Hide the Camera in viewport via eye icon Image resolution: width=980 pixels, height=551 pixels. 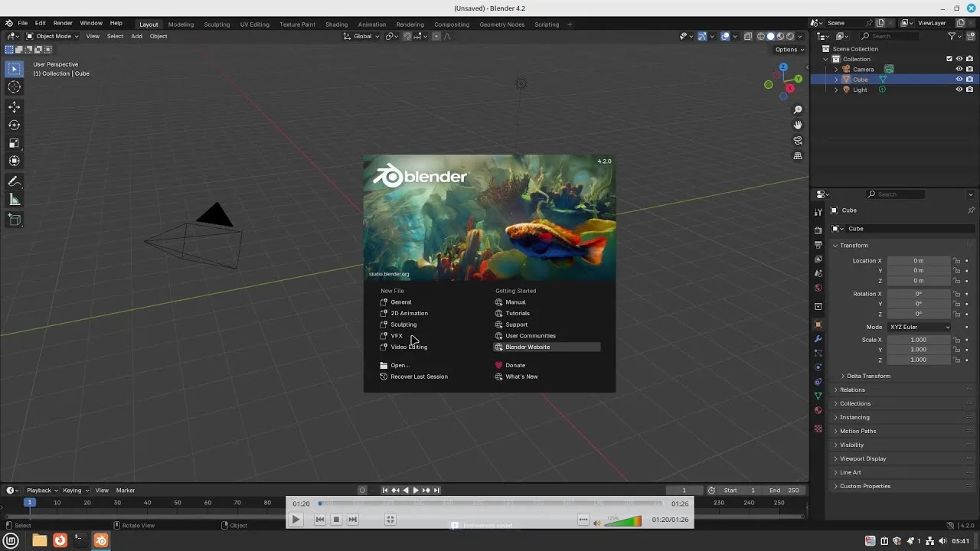coord(959,69)
